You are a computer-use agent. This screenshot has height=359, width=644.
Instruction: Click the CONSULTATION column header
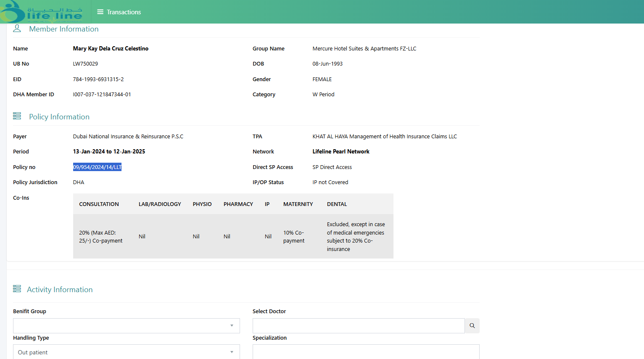pyautogui.click(x=99, y=204)
